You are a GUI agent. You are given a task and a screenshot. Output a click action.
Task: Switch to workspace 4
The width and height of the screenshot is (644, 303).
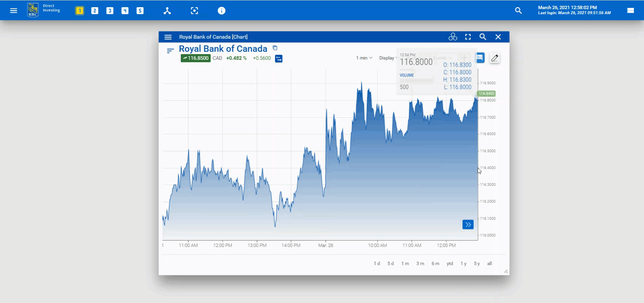(125, 11)
